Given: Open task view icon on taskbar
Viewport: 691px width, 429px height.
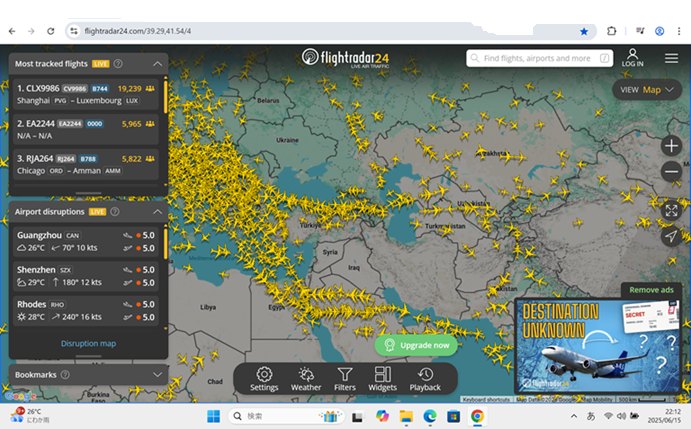Looking at the screenshot, I should [357, 416].
